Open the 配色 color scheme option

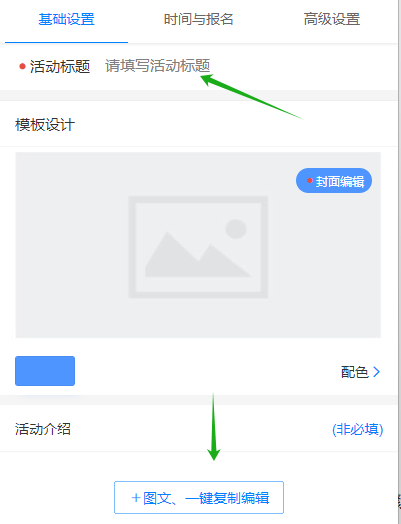pos(360,372)
